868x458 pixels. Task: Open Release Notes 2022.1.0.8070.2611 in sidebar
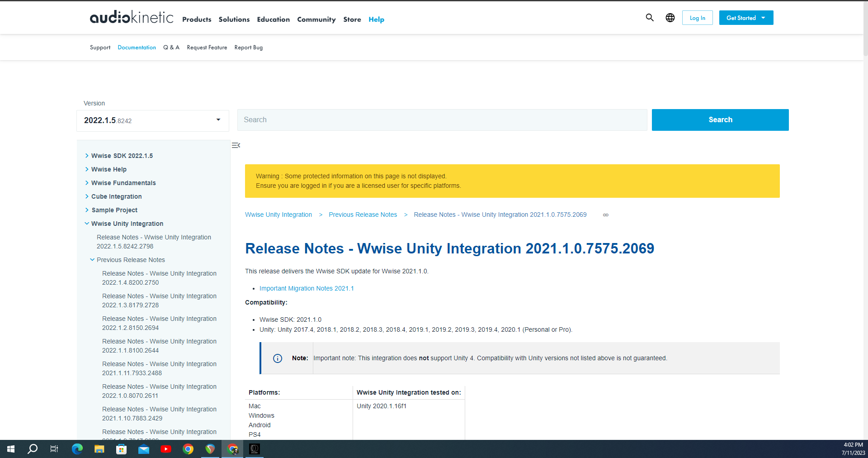(x=159, y=391)
